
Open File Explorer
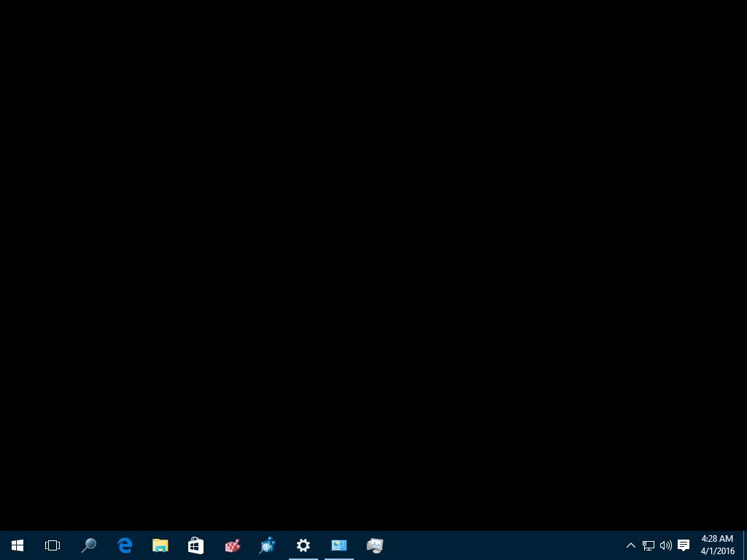(160, 545)
